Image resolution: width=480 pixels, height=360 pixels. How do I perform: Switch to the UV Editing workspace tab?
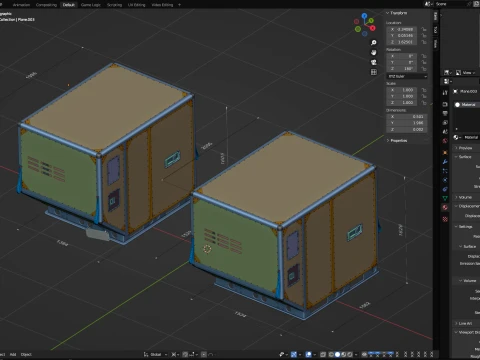pos(137,5)
